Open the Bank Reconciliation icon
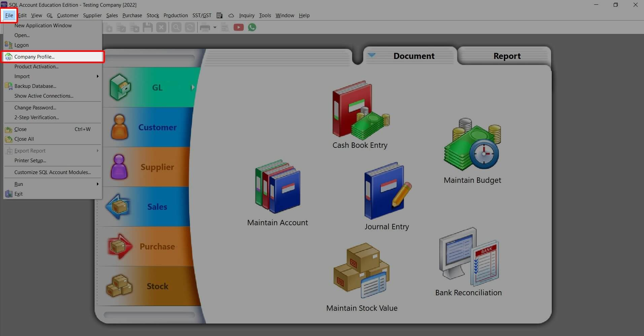 click(469, 257)
